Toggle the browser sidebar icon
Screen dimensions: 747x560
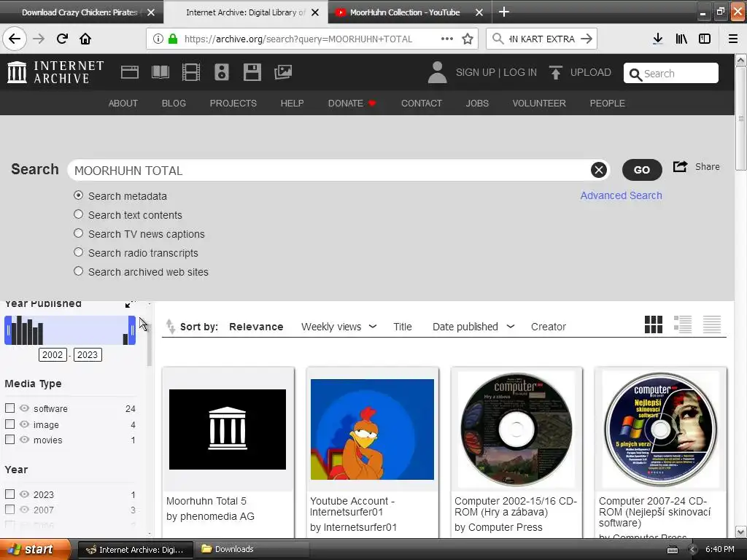[705, 39]
